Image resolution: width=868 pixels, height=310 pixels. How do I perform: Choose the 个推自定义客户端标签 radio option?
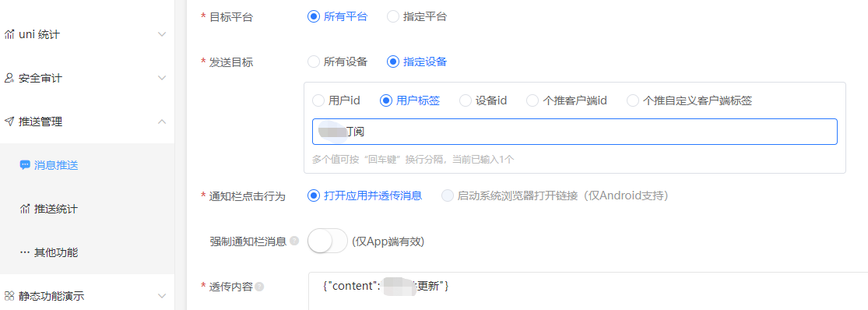click(x=633, y=100)
